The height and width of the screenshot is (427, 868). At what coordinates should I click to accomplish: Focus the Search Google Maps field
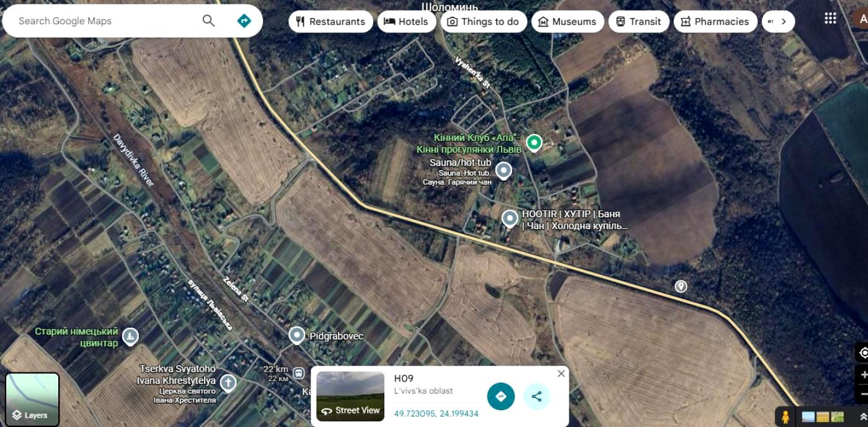pyautogui.click(x=105, y=21)
